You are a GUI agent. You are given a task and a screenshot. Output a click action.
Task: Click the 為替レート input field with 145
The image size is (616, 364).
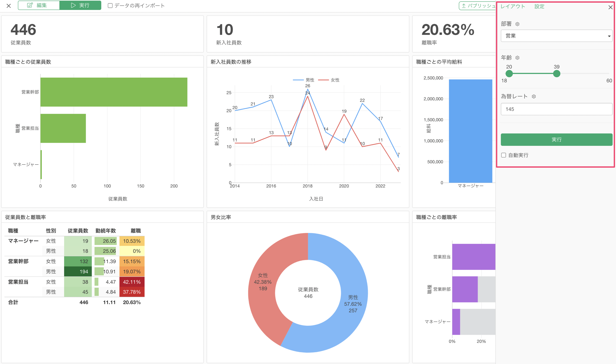[x=556, y=109]
